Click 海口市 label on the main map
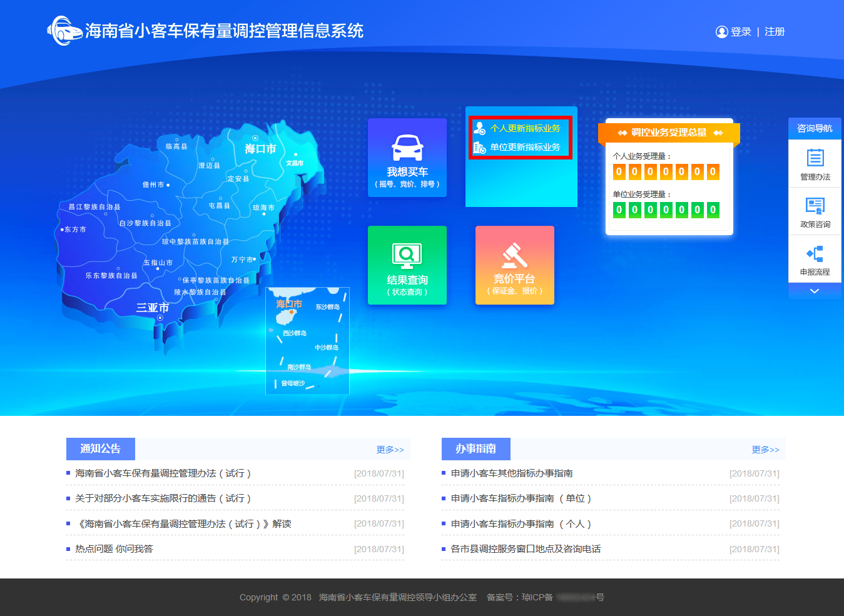844x616 pixels. pyautogui.click(x=260, y=149)
